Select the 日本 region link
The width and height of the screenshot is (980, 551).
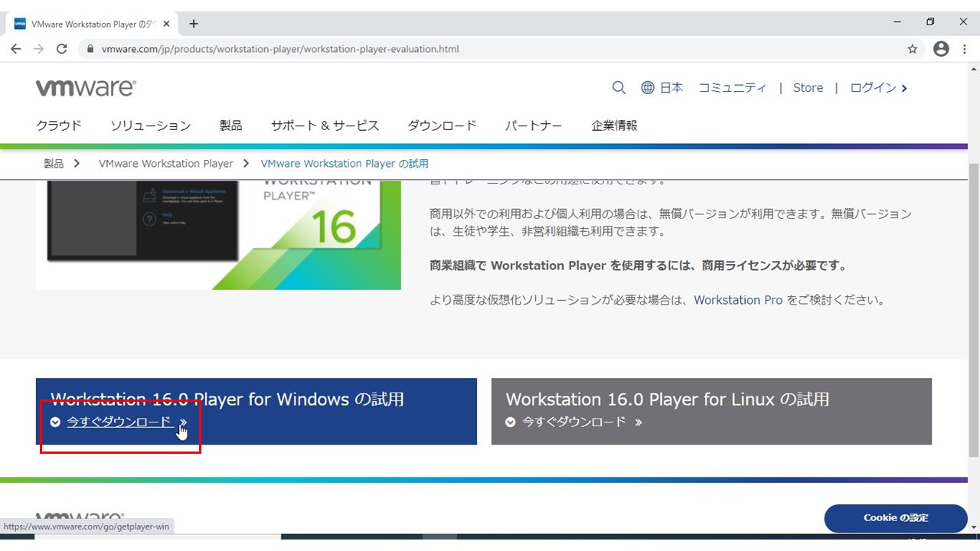[671, 87]
